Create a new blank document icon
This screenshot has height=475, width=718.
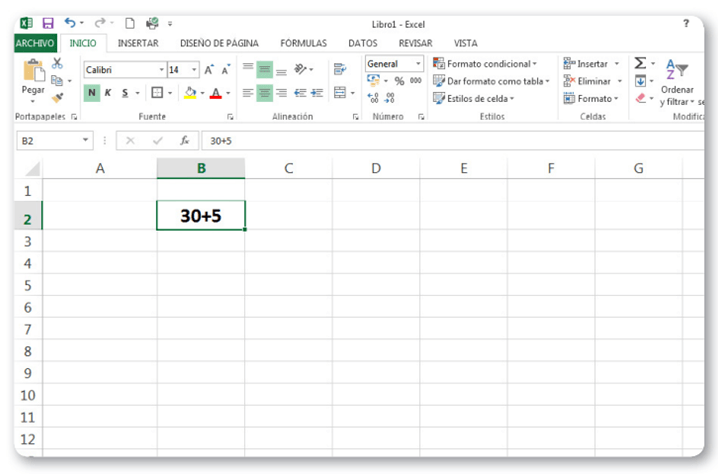point(130,23)
